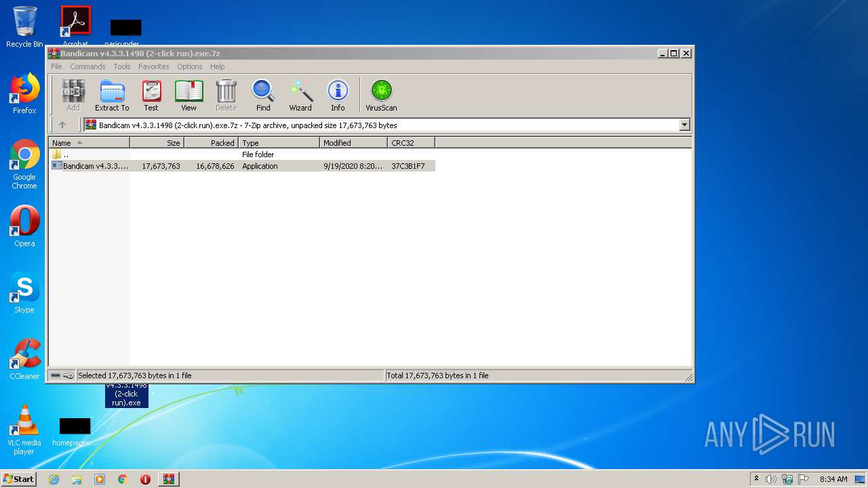Click the Delete trash icon
Screen dimensions: 868x488
(x=226, y=96)
